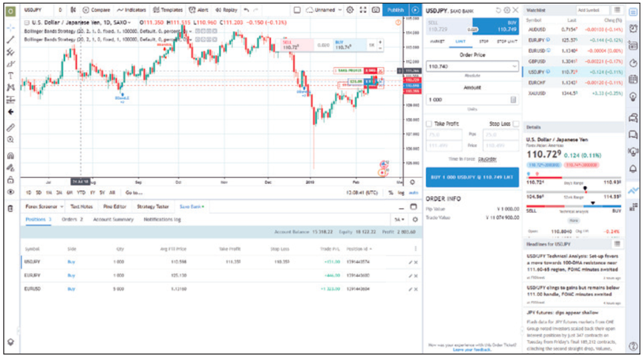The height and width of the screenshot is (359, 644).
Task: Select the XAUUSD watchlist row
Action: tap(573, 93)
